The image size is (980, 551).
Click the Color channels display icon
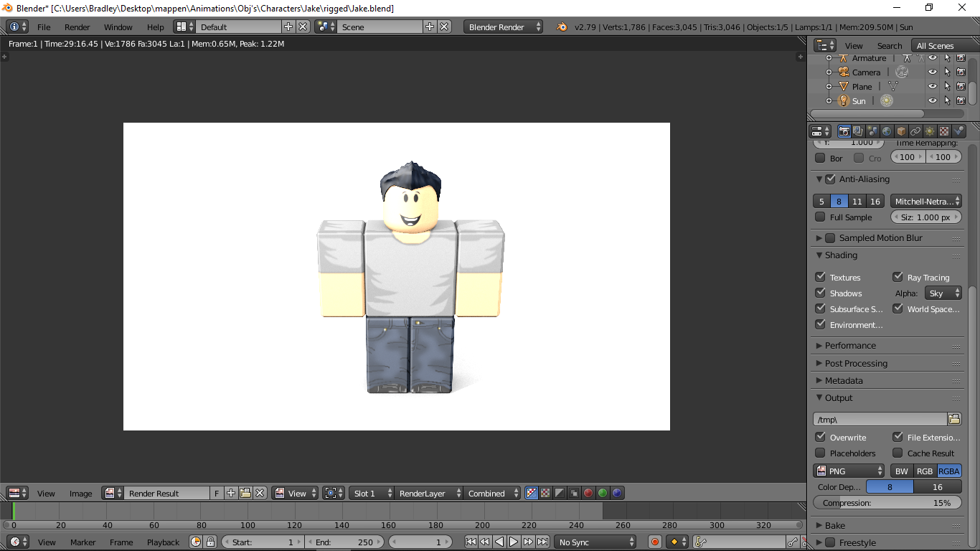pos(546,493)
